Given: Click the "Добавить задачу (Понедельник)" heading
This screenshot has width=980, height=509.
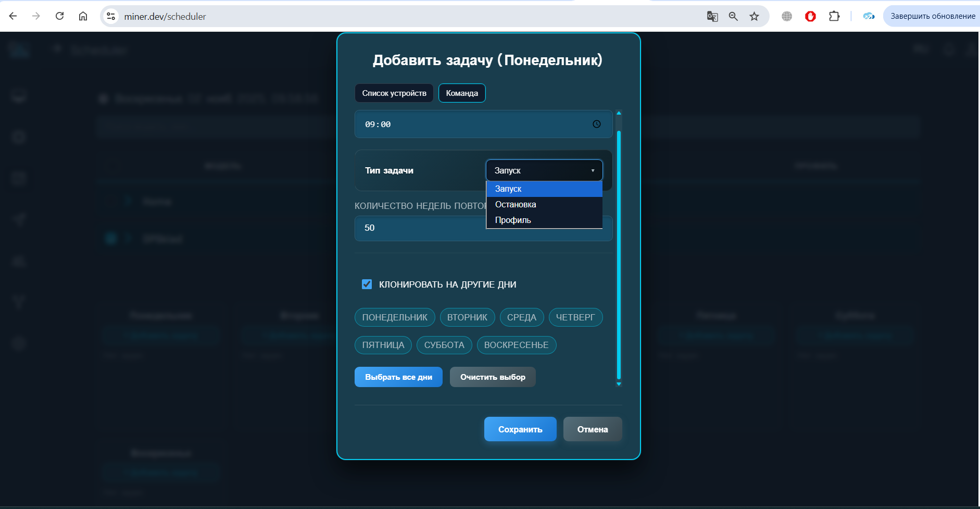Looking at the screenshot, I should 488,60.
